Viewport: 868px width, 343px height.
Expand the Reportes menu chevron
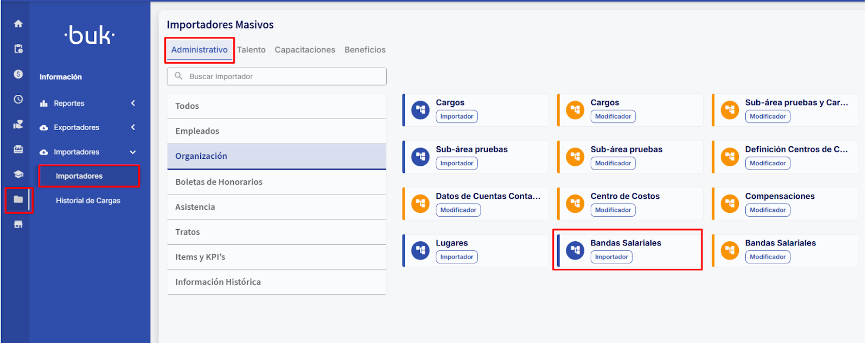(133, 103)
